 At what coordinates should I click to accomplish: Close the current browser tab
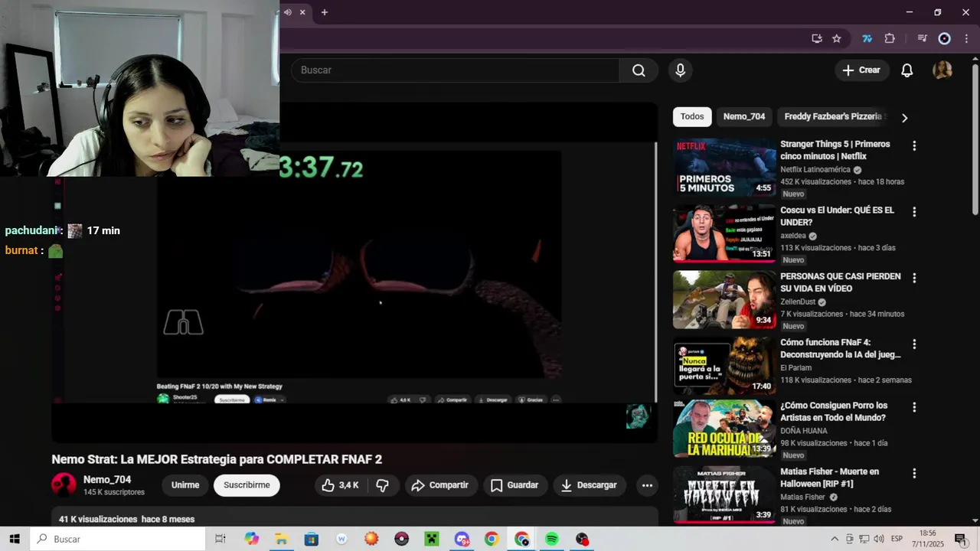(x=302, y=12)
